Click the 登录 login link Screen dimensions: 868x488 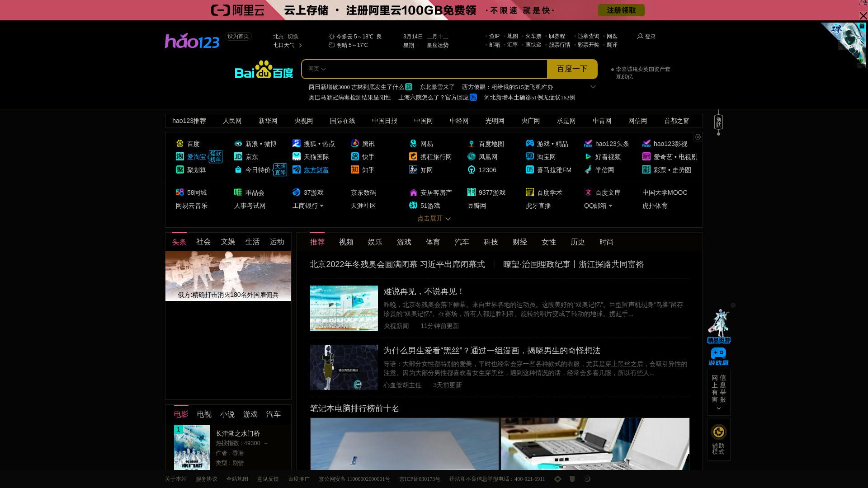click(x=646, y=37)
